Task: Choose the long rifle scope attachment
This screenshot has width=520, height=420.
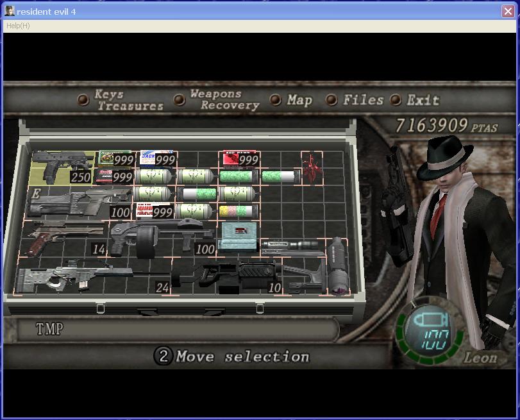Action: [x=293, y=248]
